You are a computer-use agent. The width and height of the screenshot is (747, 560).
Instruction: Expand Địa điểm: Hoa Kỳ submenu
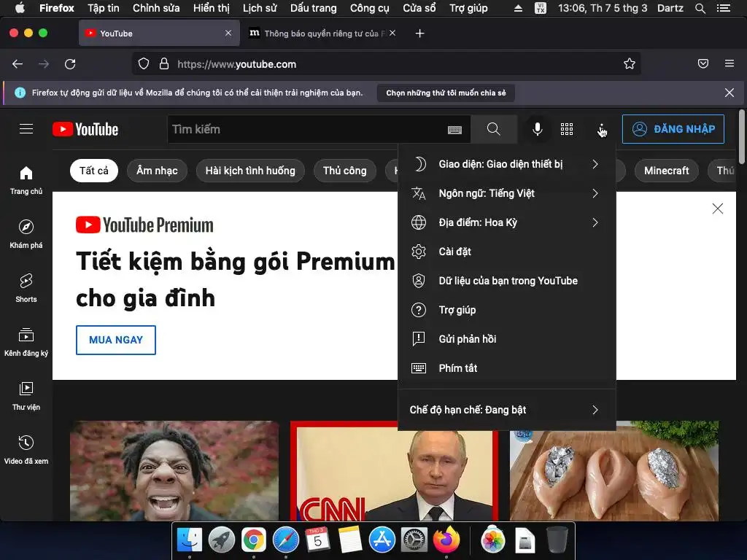tap(507, 222)
